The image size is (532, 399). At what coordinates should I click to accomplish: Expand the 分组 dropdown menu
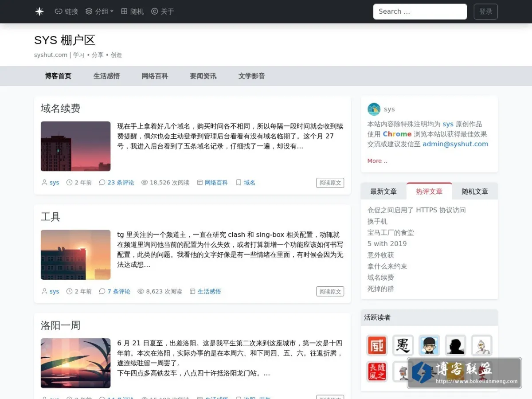coord(99,12)
